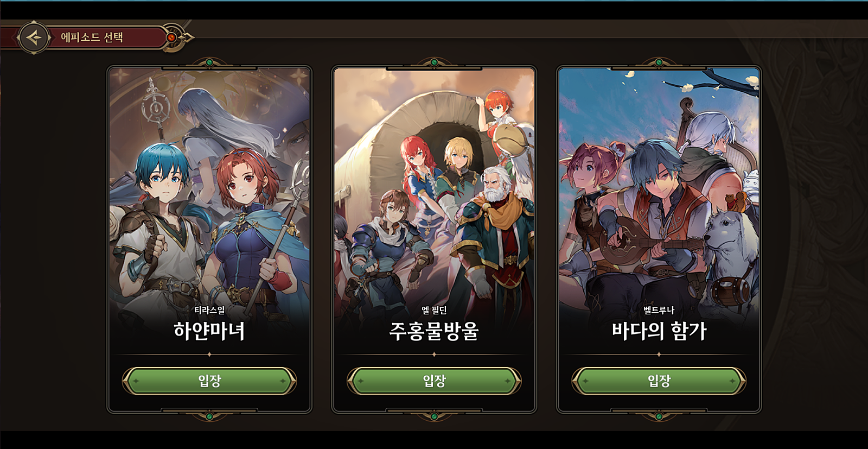Click green gem below the 하얀마녀 card
Viewport: 868px width, 449px height.
click(x=209, y=416)
